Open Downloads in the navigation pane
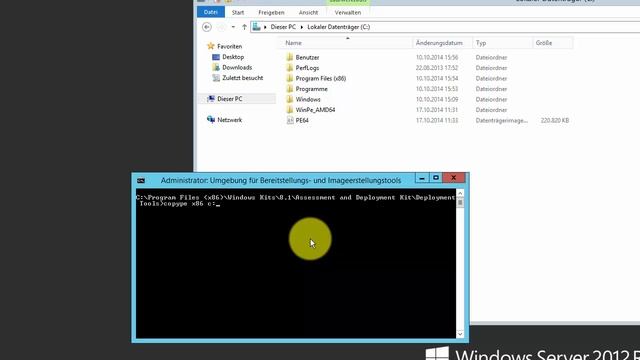Image resolution: width=640 pixels, height=360 pixels. coord(237,67)
